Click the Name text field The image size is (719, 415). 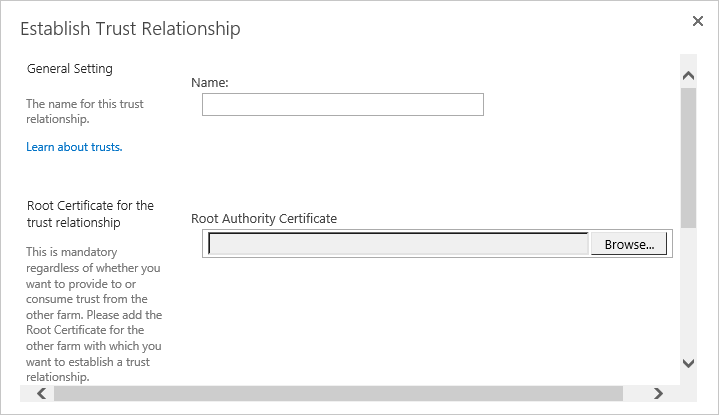[x=343, y=105]
